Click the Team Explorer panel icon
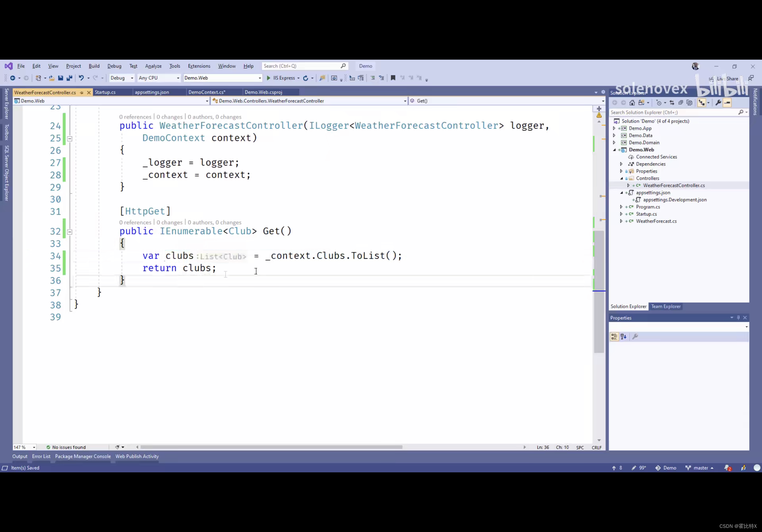 click(665, 306)
